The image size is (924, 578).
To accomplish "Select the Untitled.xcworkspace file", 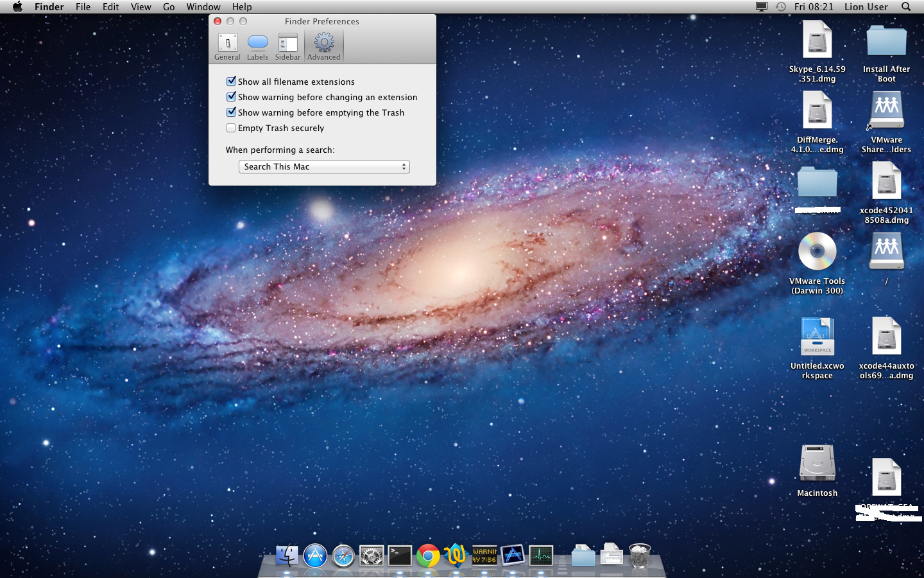I will point(817,337).
